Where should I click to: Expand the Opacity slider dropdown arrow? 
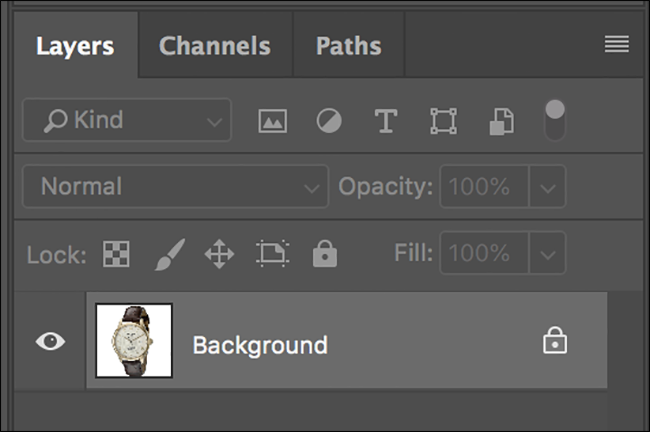click(x=547, y=187)
